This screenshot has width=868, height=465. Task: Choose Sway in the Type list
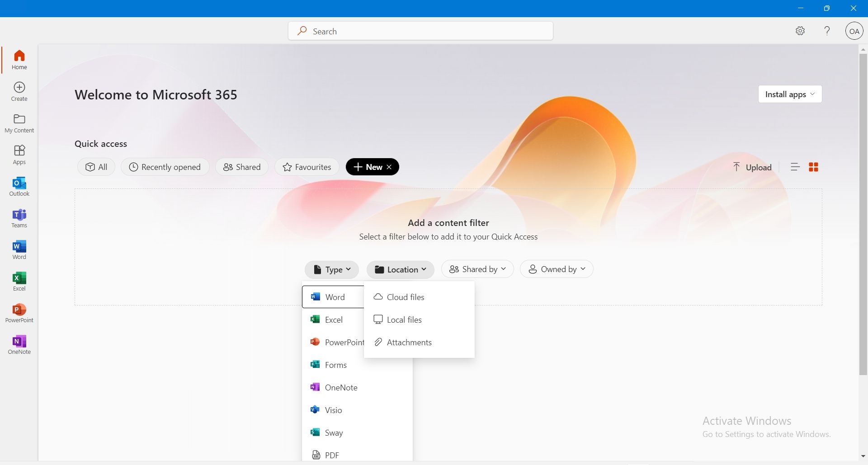click(x=357, y=432)
